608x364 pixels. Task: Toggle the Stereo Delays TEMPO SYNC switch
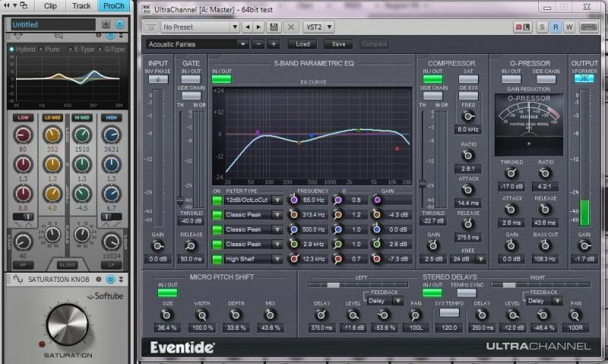467,293
